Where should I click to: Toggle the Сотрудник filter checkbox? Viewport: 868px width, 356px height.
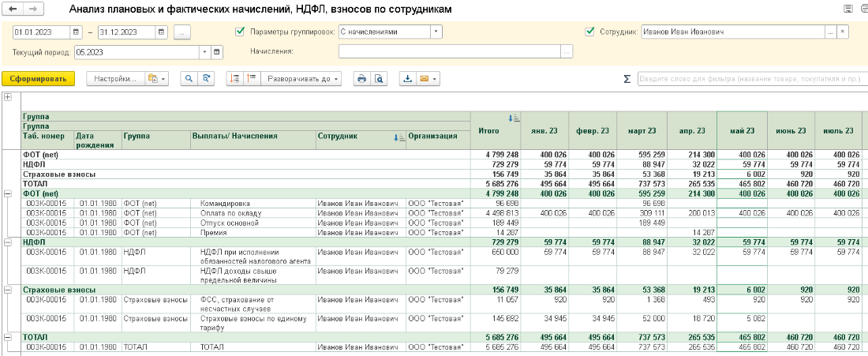(589, 32)
